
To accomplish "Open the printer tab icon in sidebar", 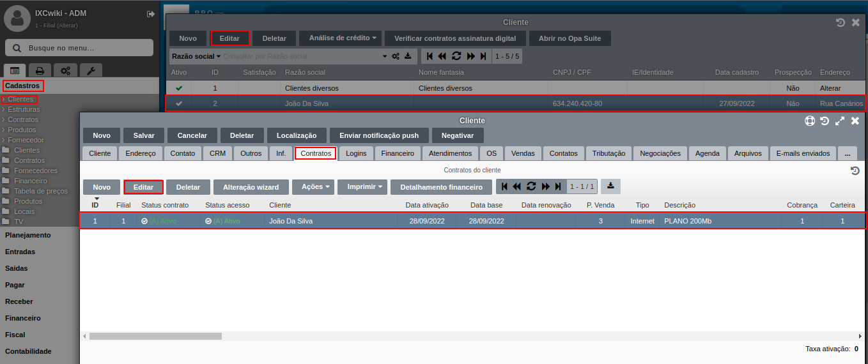I will pyautogui.click(x=40, y=71).
